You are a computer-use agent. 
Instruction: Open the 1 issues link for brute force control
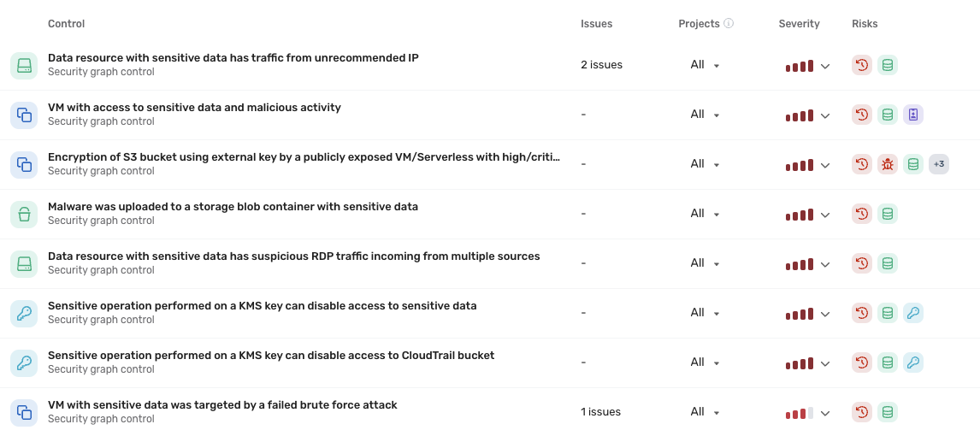600,412
